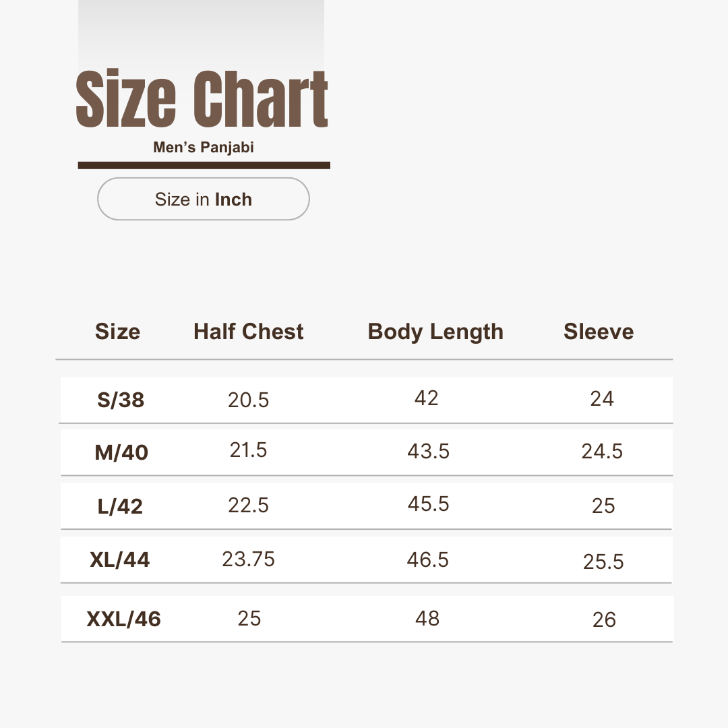728x728 pixels.
Task: Select the 24.5 sleeve value
Action: tap(603, 452)
